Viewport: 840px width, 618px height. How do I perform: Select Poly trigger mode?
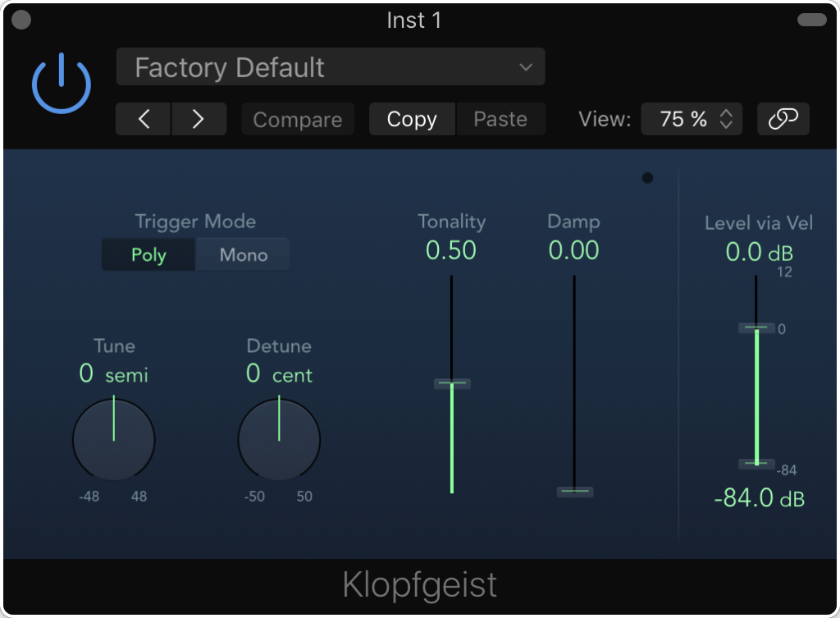coord(148,254)
